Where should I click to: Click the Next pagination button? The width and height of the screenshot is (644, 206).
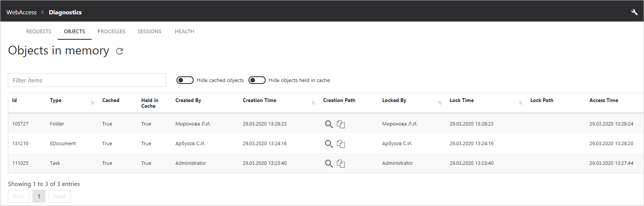point(59,196)
